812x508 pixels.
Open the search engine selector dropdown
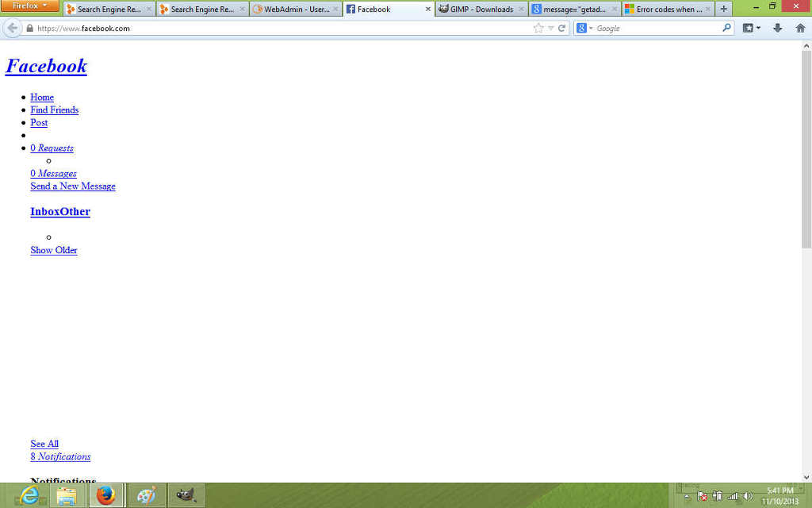(x=584, y=28)
